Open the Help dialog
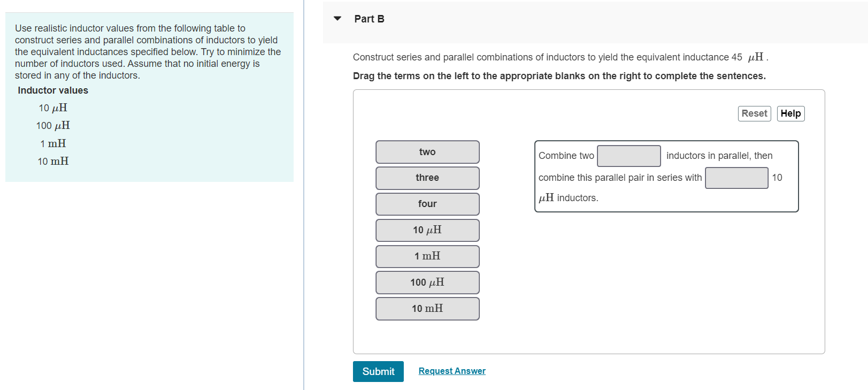The width and height of the screenshot is (868, 390). point(790,113)
